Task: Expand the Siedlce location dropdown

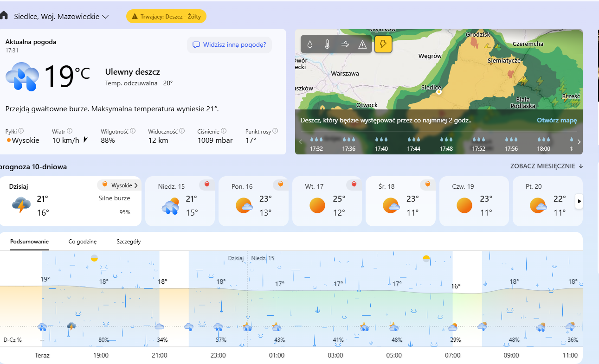Action: coord(105,17)
